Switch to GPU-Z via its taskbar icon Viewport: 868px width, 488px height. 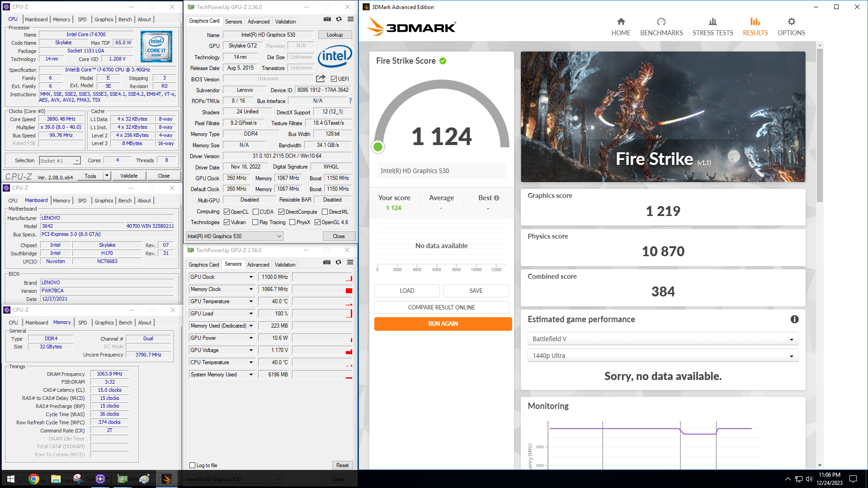coord(123,479)
